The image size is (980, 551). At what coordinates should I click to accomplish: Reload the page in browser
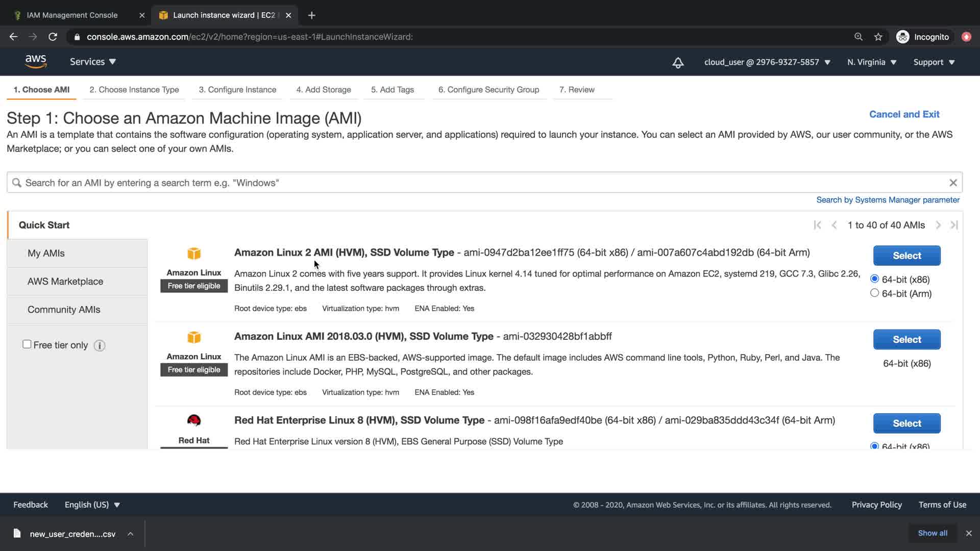click(53, 37)
